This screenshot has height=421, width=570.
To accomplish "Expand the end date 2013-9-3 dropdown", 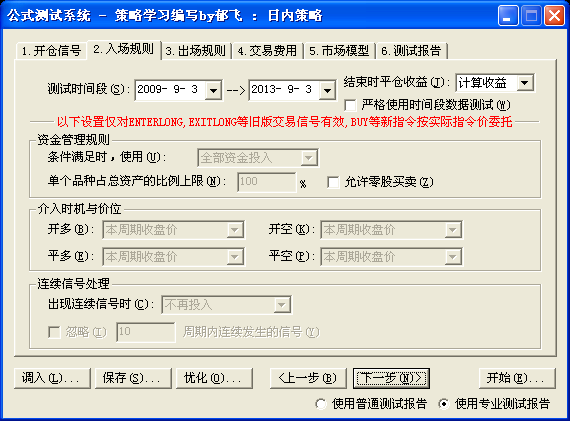I will pos(327,90).
